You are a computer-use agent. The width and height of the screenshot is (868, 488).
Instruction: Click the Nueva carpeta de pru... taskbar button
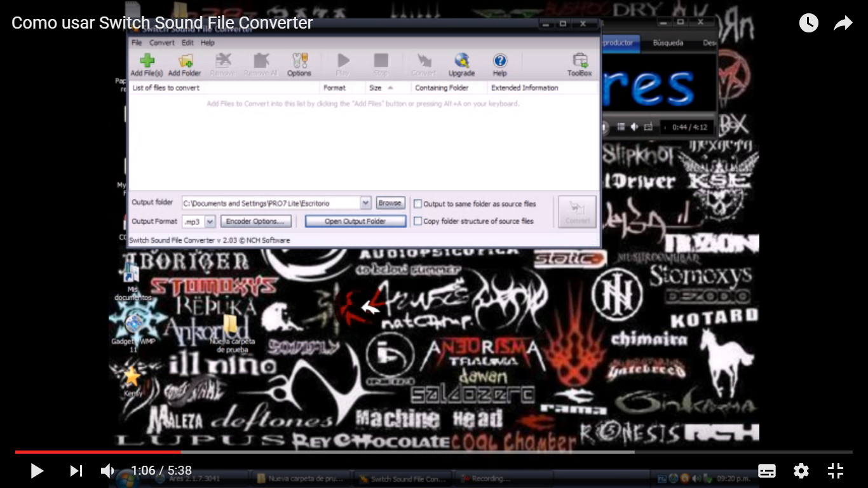302,479
